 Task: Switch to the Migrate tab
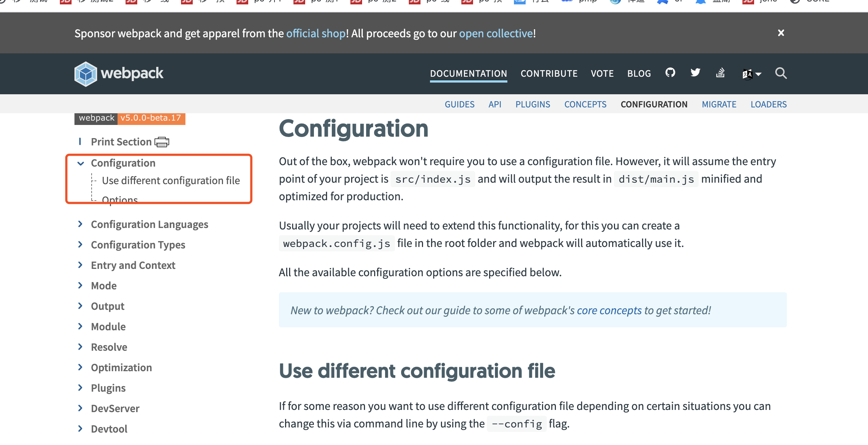pos(719,104)
